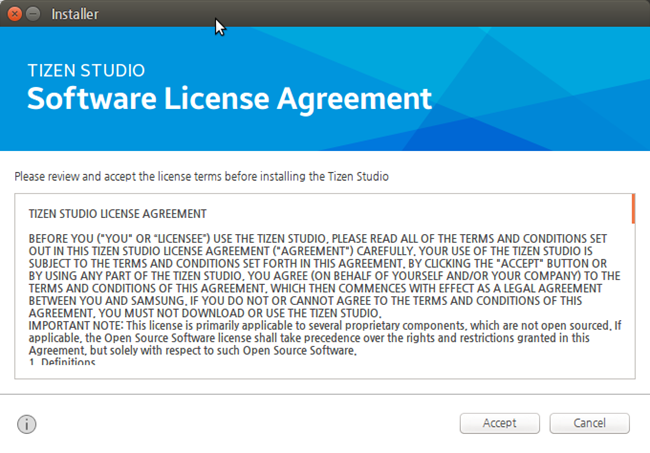Click the Software License Agreement heading
Image resolution: width=650 pixels, height=453 pixels.
[229, 99]
